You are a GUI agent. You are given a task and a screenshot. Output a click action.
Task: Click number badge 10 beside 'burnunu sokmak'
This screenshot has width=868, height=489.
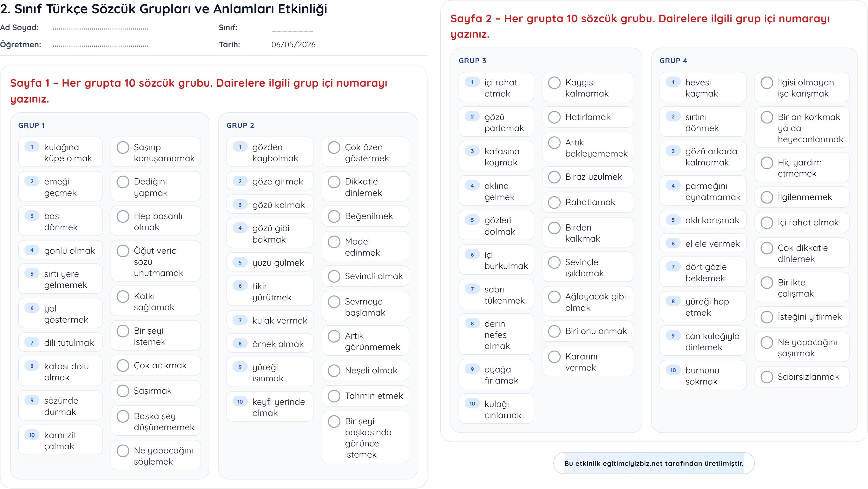[673, 370]
